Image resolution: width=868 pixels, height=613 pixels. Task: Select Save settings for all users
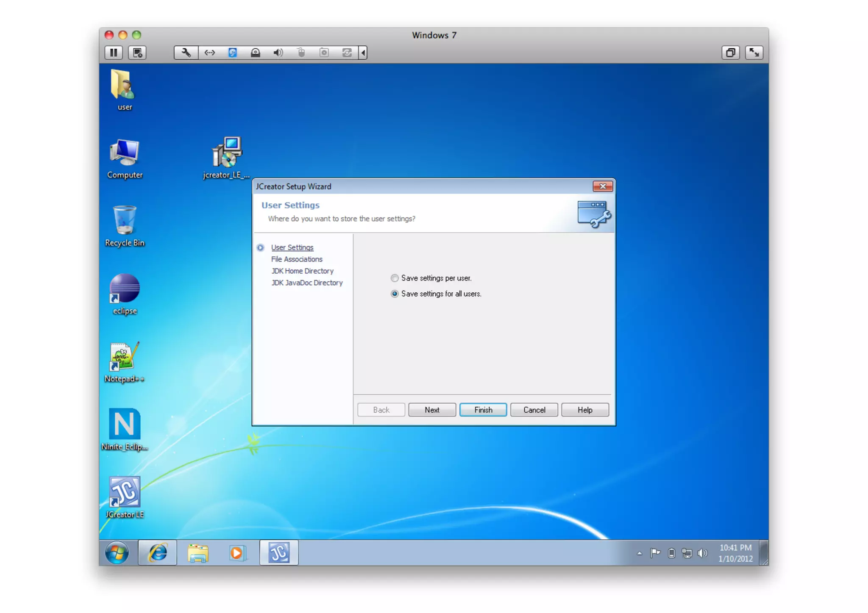coord(395,294)
